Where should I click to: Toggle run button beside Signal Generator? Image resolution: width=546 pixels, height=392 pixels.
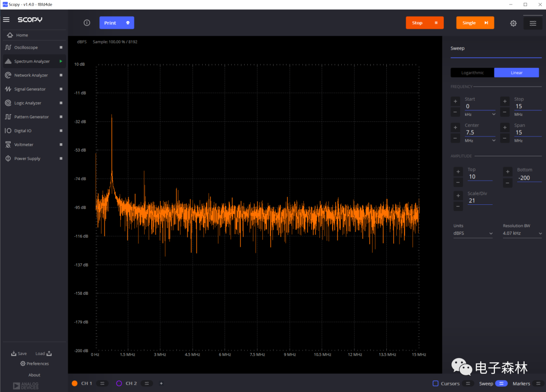tap(61, 89)
